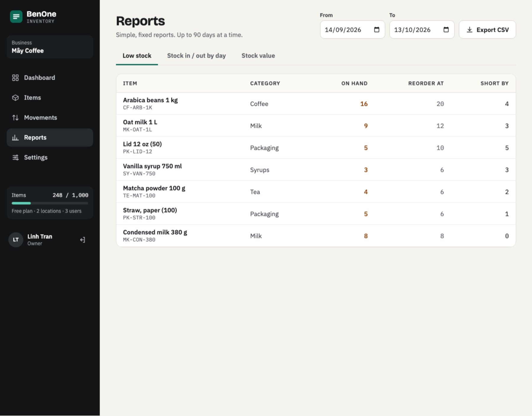Switch to the Low stock tab

coord(137,56)
